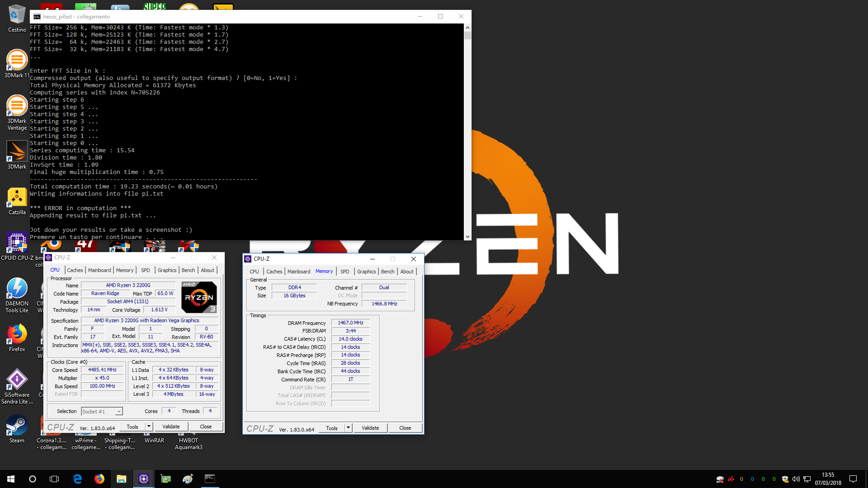Select the HWBOT Aquamark3 desktop shortcut
The height and width of the screenshot is (488, 868).
189,442
